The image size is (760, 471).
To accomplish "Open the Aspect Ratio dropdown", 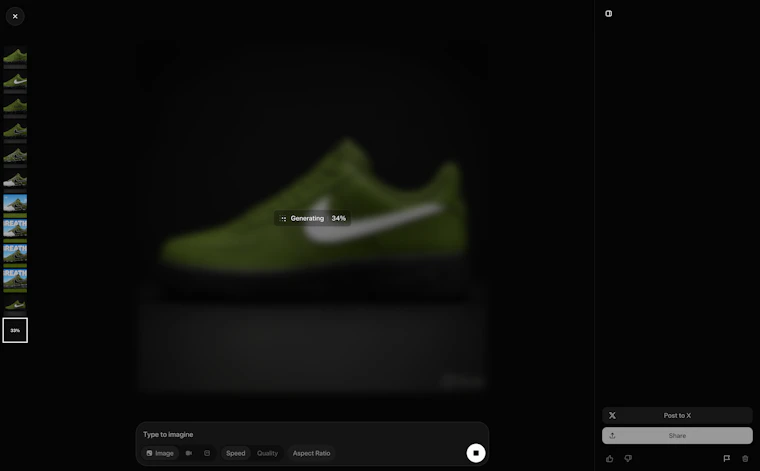I will coord(311,453).
